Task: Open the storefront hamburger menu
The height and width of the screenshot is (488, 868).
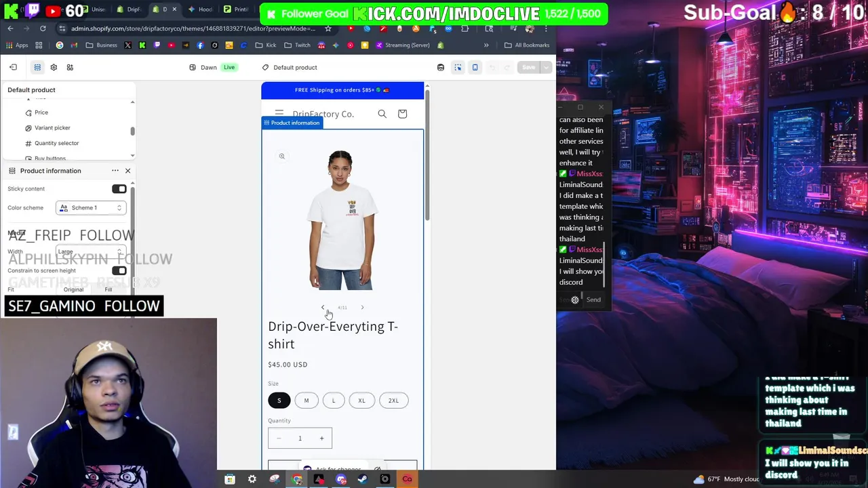Action: [279, 114]
